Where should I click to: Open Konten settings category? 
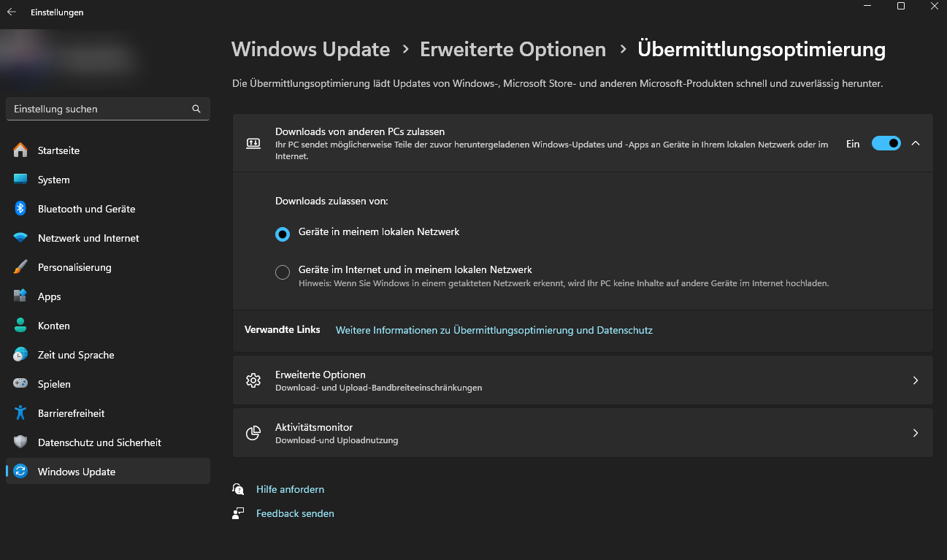click(108, 326)
